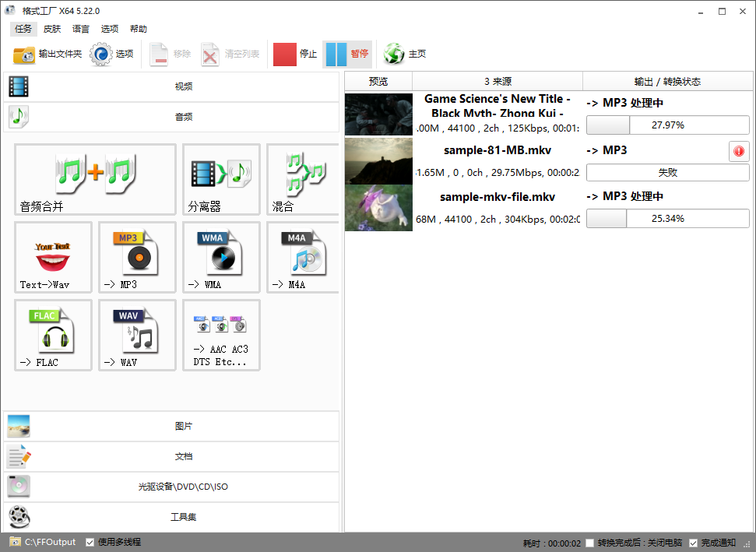Select the -> FLAC converter icon
This screenshot has width=756, height=552.
(53, 336)
